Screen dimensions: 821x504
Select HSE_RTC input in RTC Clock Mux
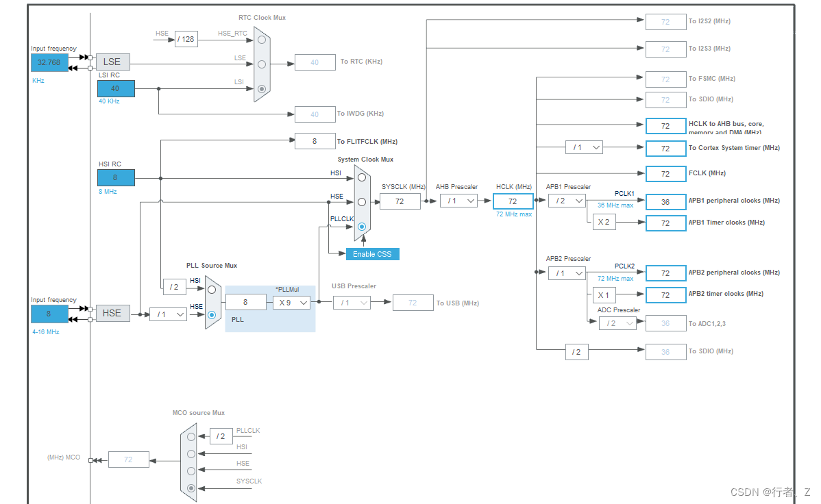[x=261, y=40]
